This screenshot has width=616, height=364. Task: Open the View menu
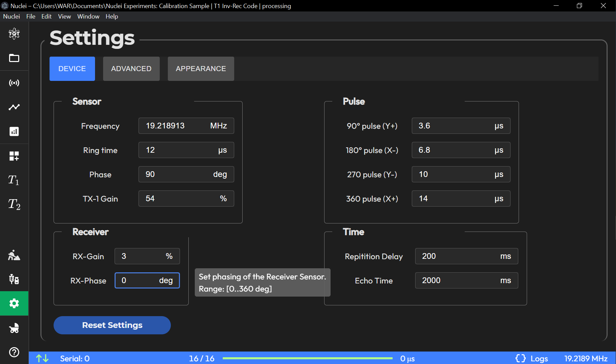64,17
